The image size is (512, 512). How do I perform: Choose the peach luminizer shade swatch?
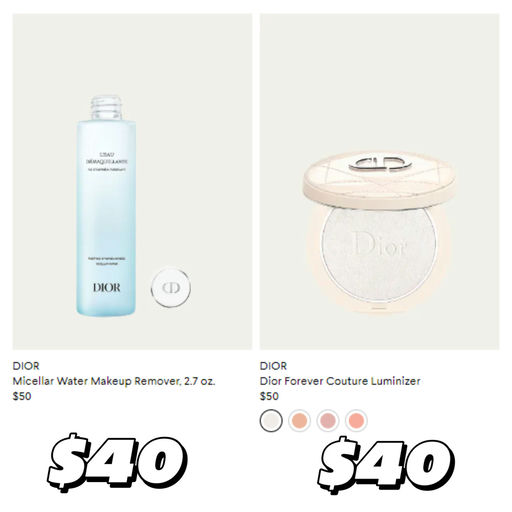tap(299, 420)
